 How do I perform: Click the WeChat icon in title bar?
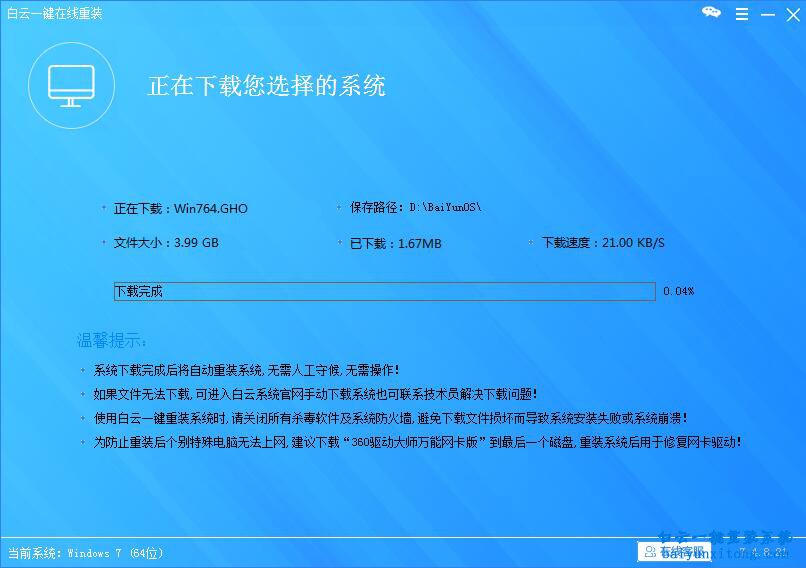click(711, 13)
